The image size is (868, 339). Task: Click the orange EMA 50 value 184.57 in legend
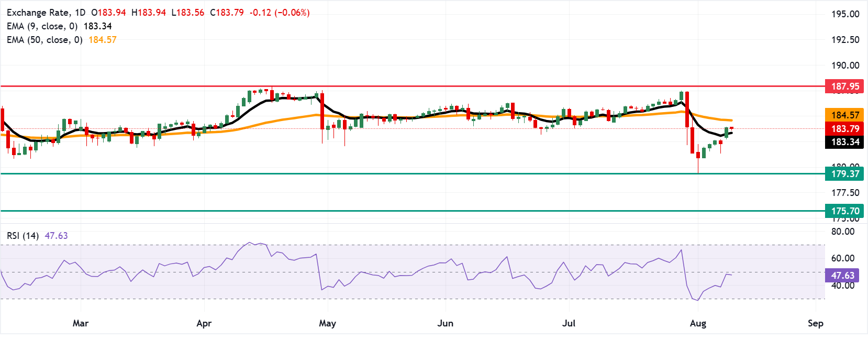pyautogui.click(x=103, y=40)
